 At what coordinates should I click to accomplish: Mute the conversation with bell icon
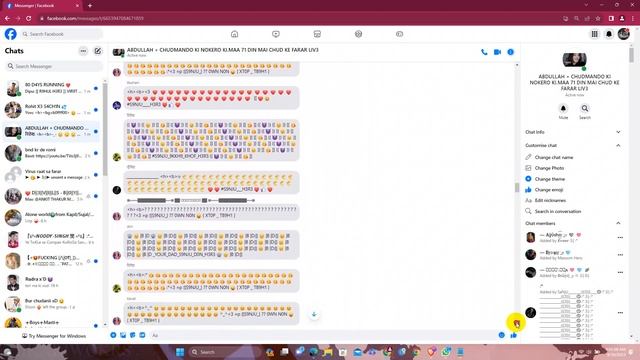click(x=563, y=109)
